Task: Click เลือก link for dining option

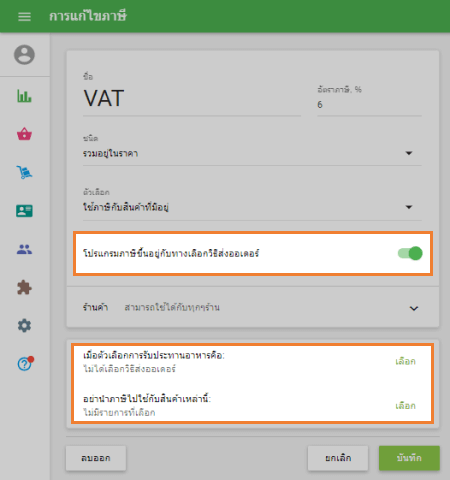Action: point(405,361)
